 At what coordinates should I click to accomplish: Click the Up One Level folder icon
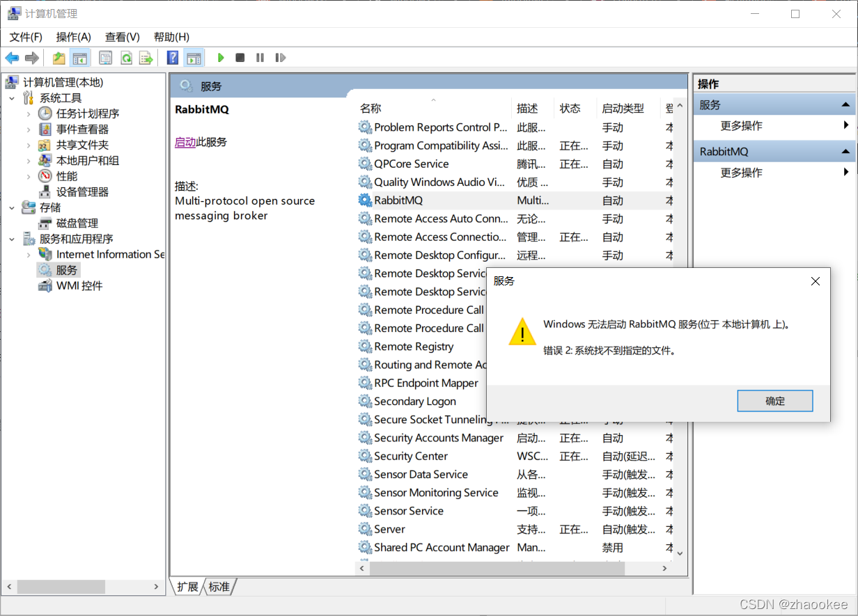tap(59, 58)
